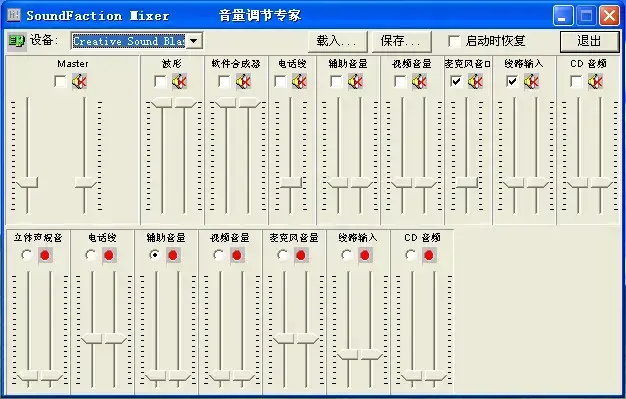Tick checkbox beside playback 电话线 mute icon
Viewport: 626px width, 399px height.
coord(280,82)
